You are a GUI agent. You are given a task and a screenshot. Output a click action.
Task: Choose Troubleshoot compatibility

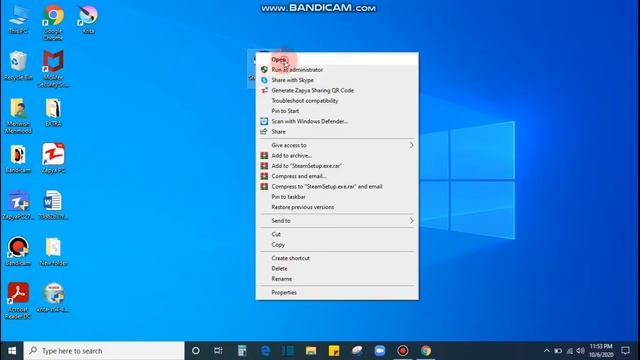click(x=337, y=100)
